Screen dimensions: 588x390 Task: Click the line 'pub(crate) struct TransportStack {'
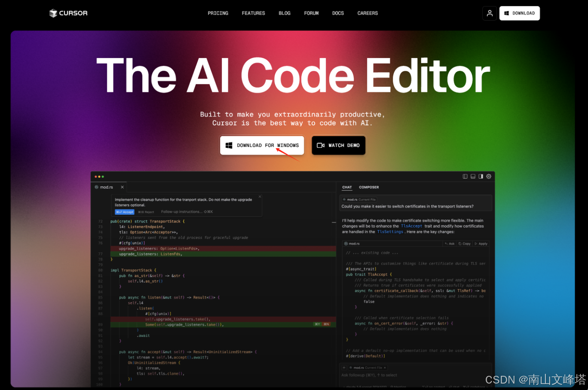click(x=147, y=222)
